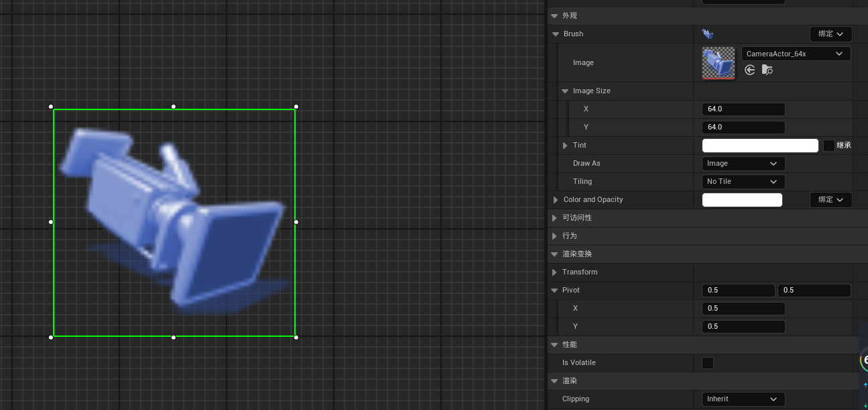Click the top-left resize handle of widget
868x410 pixels.
point(51,107)
